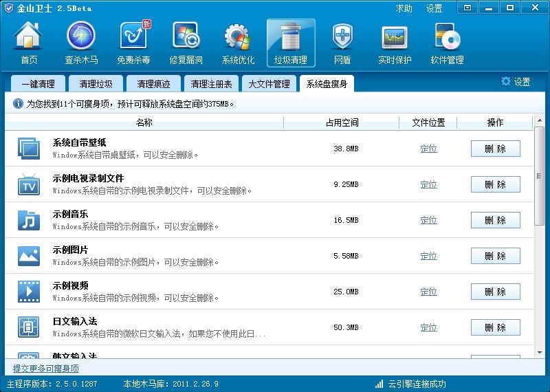Click the 38.8MB size value
Screen dimensions: 550x392
coord(346,149)
